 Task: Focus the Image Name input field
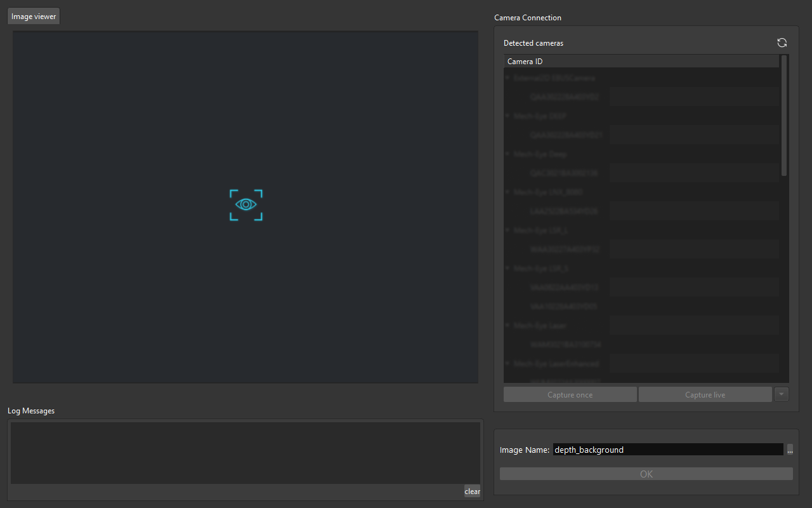tap(668, 450)
